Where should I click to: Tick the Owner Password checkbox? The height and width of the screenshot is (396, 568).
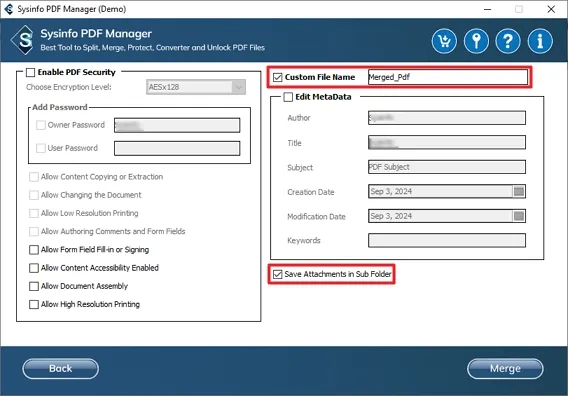pos(41,125)
